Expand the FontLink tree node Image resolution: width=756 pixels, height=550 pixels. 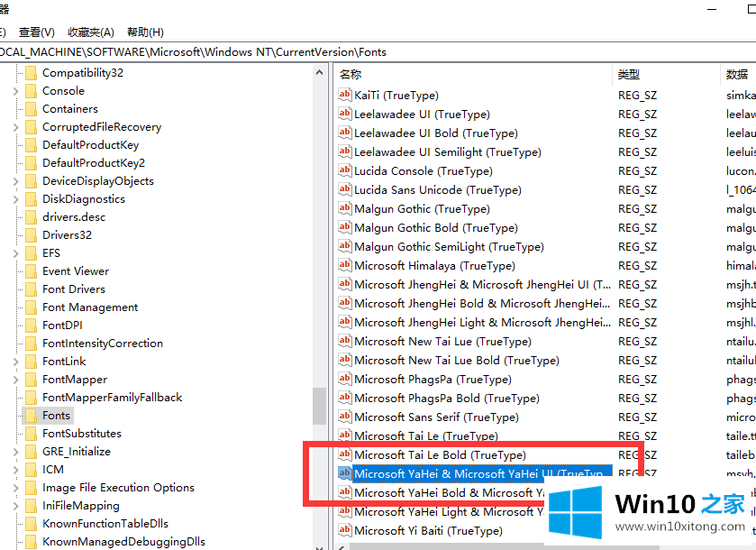(15, 362)
